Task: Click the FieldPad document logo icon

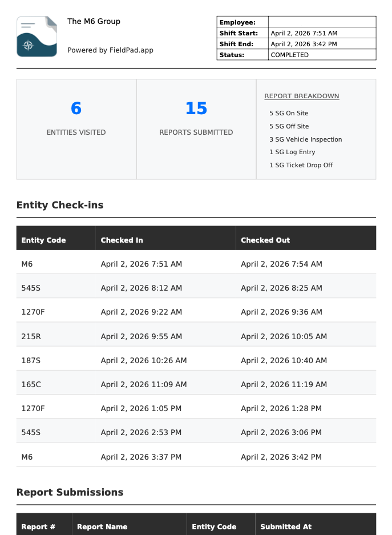Action: click(x=37, y=37)
